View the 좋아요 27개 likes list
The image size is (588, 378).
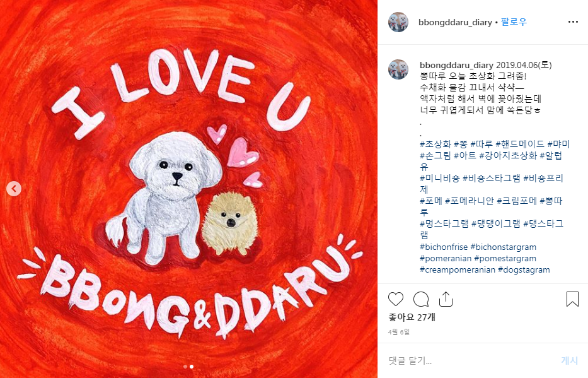pyautogui.click(x=412, y=317)
